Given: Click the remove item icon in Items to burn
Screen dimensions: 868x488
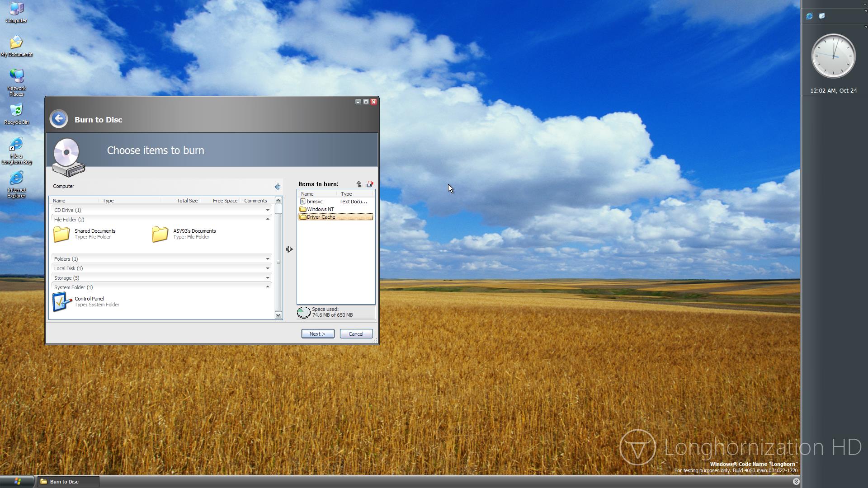Looking at the screenshot, I should pos(370,184).
